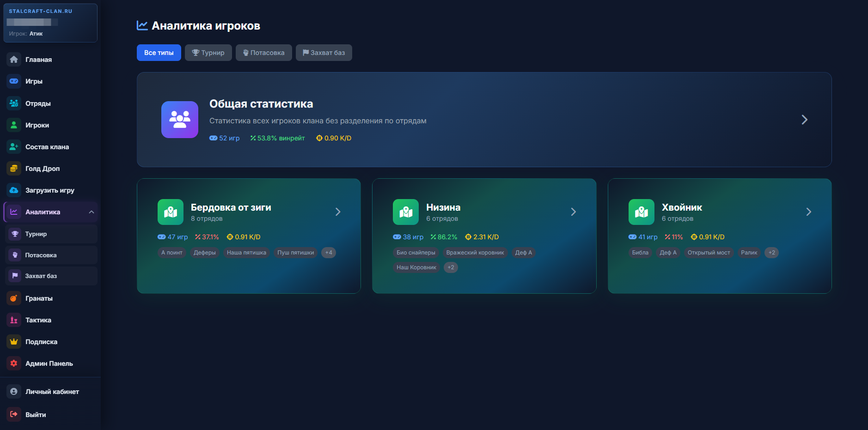Image resolution: width=868 pixels, height=430 pixels.
Task: Collapse the Аналитика sidebar section
Action: [92, 212]
